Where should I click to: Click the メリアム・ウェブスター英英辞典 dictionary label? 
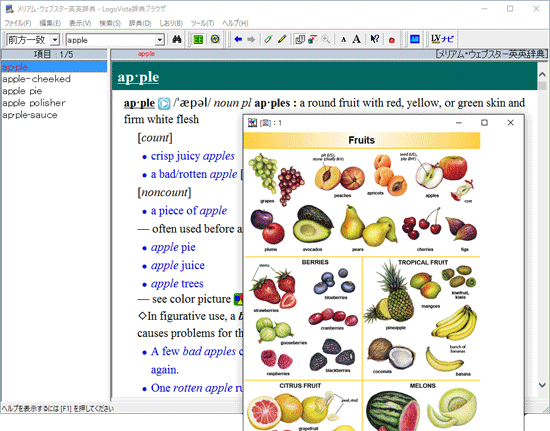(491, 54)
